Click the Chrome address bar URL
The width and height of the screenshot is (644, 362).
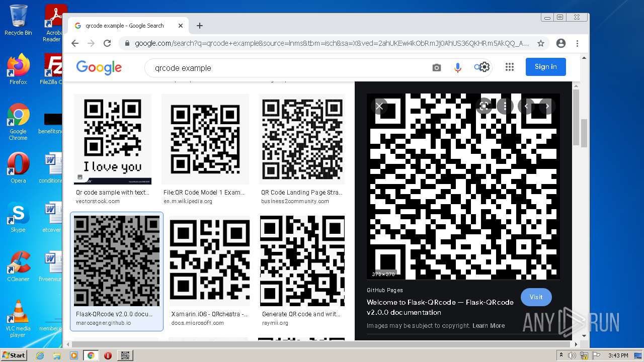click(x=332, y=43)
